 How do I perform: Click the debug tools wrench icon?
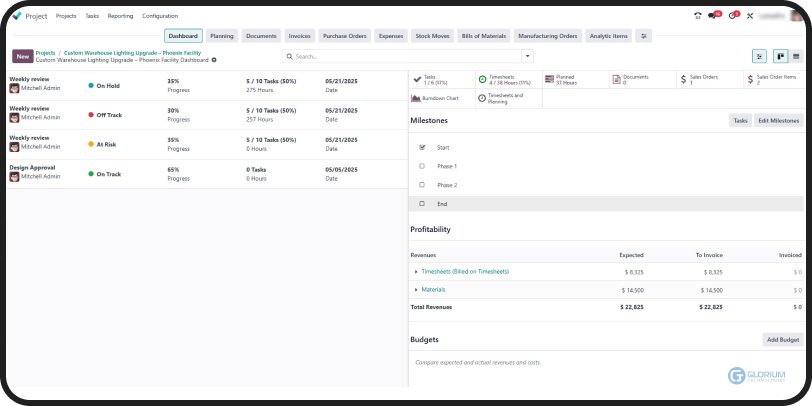coord(749,16)
